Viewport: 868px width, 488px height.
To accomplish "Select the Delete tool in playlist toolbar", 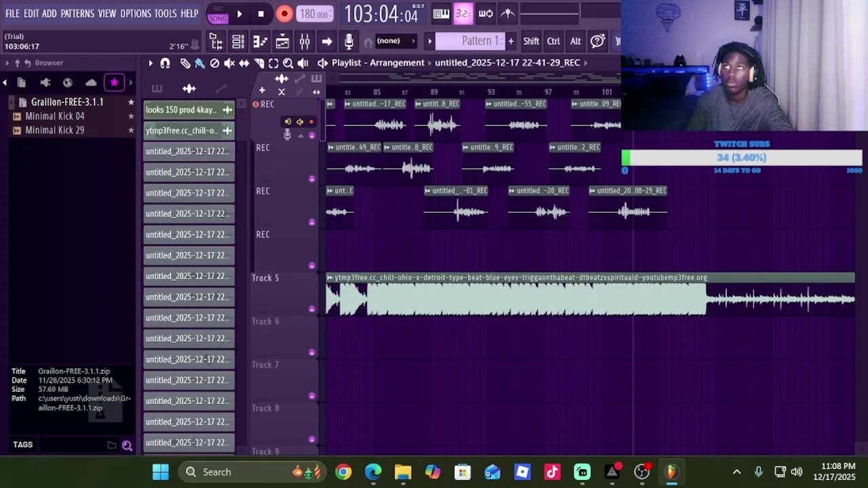I will [215, 63].
